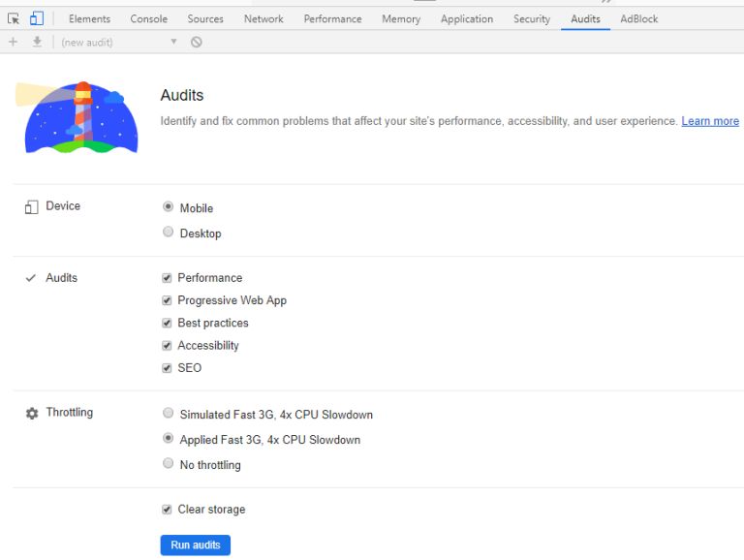Uncheck the Best practices checkbox
The image size is (744, 560).
click(x=167, y=323)
